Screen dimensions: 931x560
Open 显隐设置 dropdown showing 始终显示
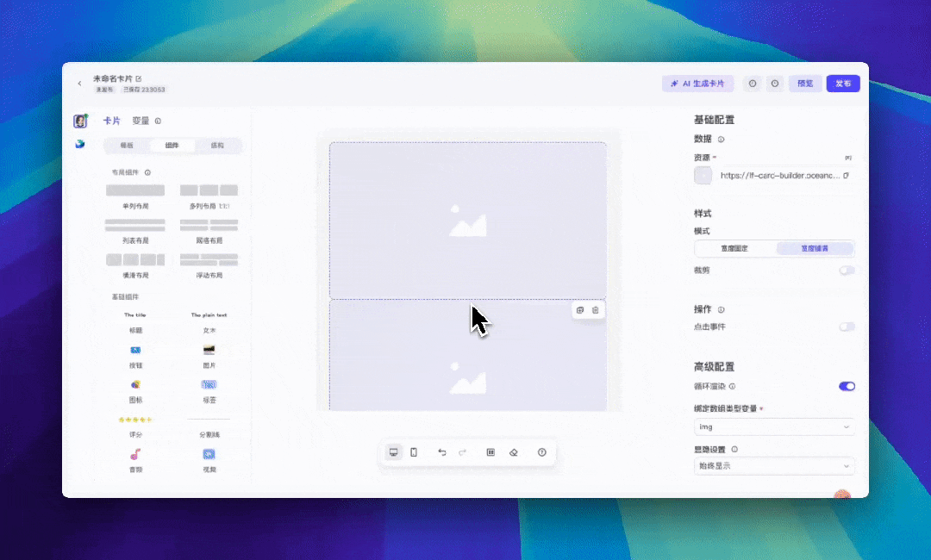point(774,466)
